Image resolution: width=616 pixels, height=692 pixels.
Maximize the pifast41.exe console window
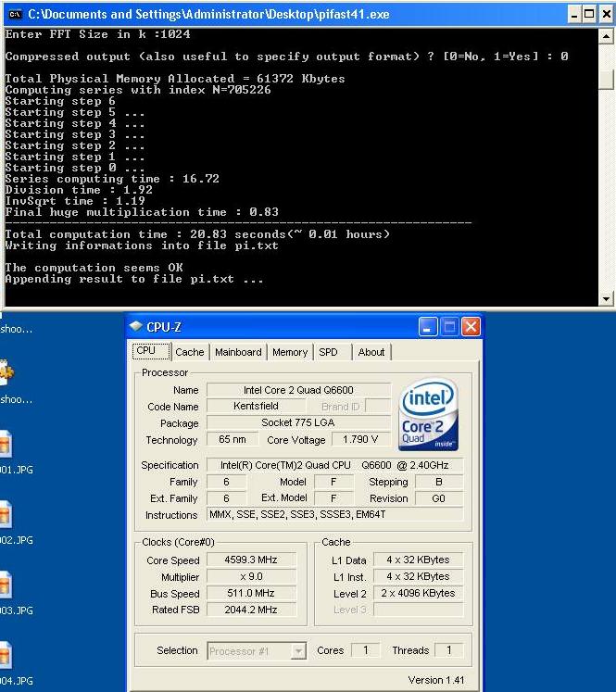[589, 15]
